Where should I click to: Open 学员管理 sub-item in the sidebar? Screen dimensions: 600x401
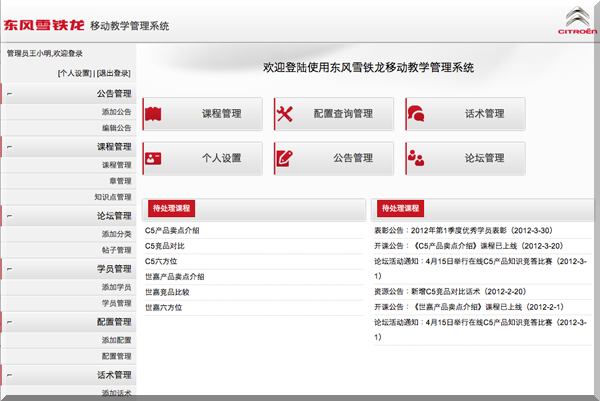pos(116,303)
